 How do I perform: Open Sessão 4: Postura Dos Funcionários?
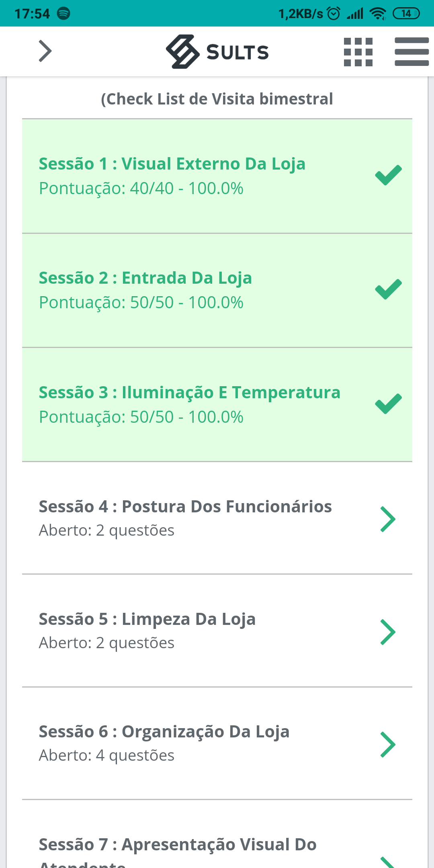217,518
